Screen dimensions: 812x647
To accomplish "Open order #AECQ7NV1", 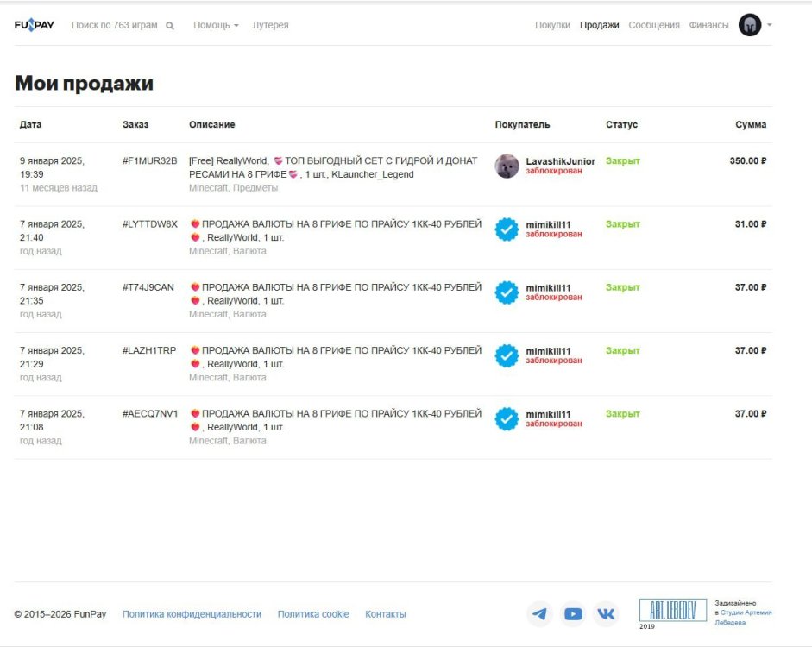I will (x=150, y=413).
